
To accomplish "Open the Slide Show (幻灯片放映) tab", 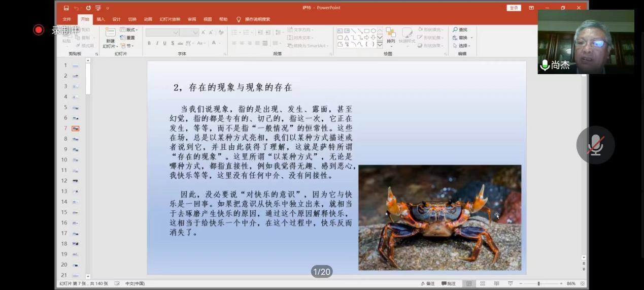I will click(x=170, y=19).
